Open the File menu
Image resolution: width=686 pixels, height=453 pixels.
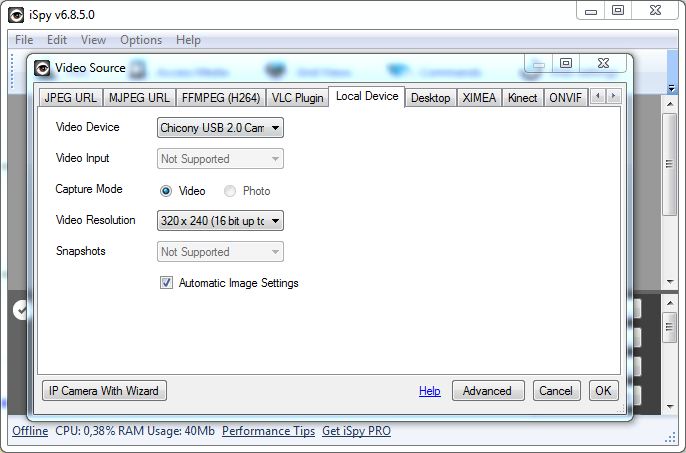click(24, 40)
